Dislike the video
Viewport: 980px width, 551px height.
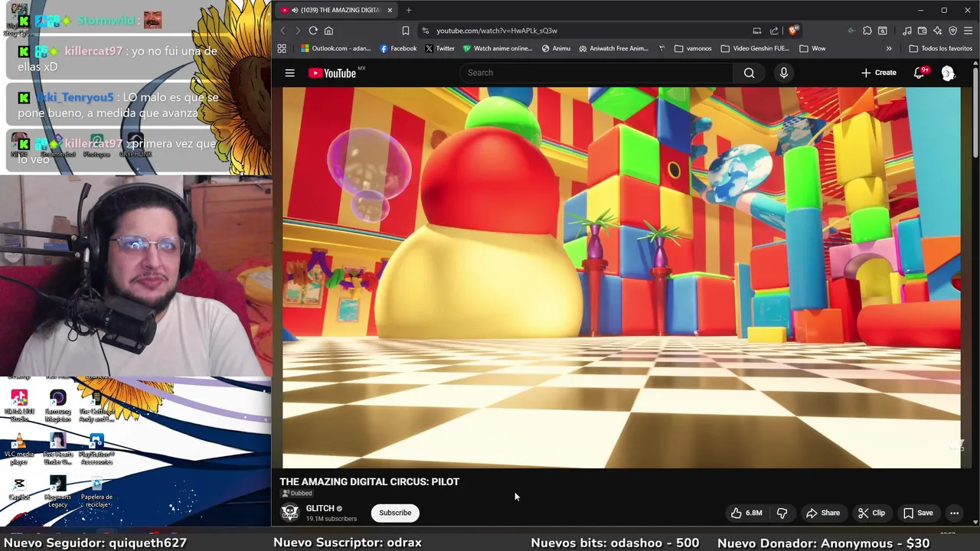coord(782,513)
